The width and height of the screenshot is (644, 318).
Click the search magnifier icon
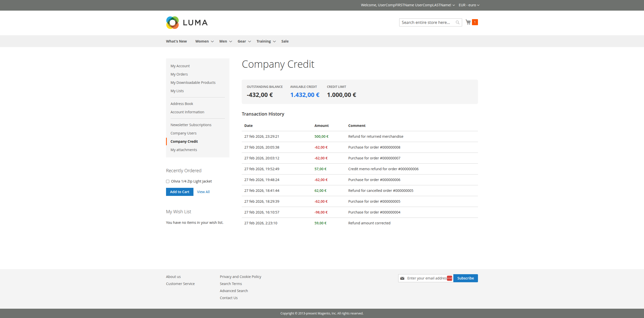pyautogui.click(x=458, y=22)
